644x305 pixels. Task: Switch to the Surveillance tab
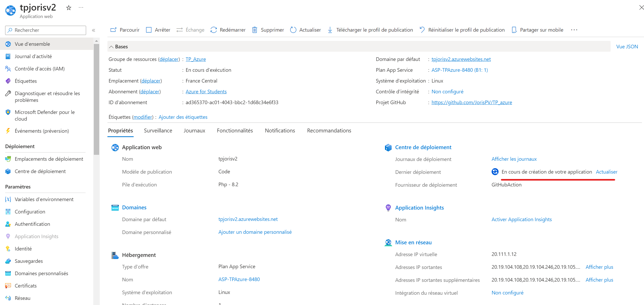(x=158, y=131)
